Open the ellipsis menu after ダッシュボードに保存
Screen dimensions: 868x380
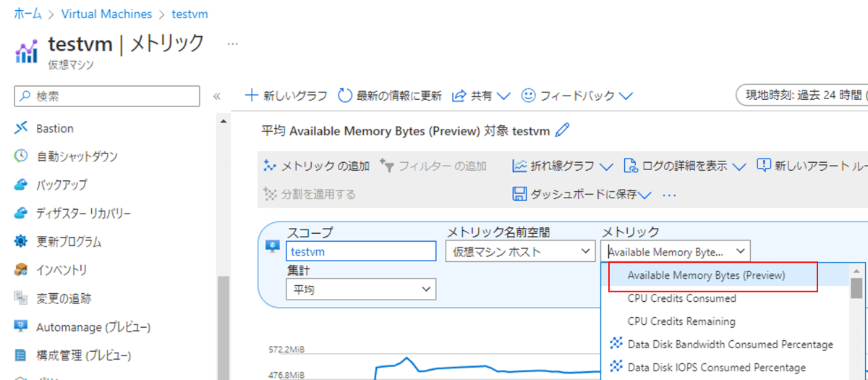(x=668, y=195)
